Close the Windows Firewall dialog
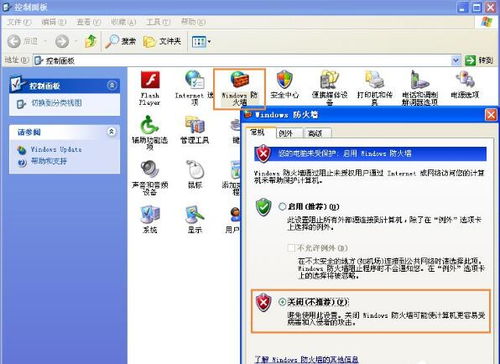Image resolution: width=500 pixels, height=364 pixels. [x=491, y=115]
